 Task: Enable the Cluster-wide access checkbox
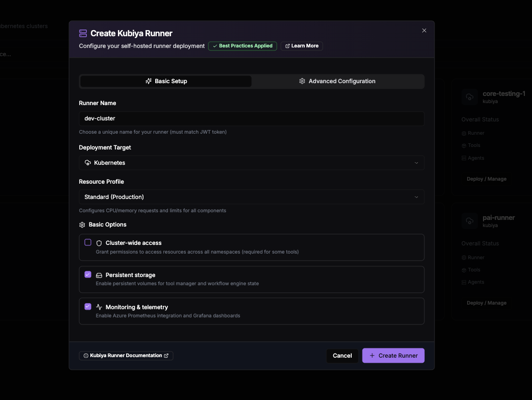pyautogui.click(x=88, y=242)
